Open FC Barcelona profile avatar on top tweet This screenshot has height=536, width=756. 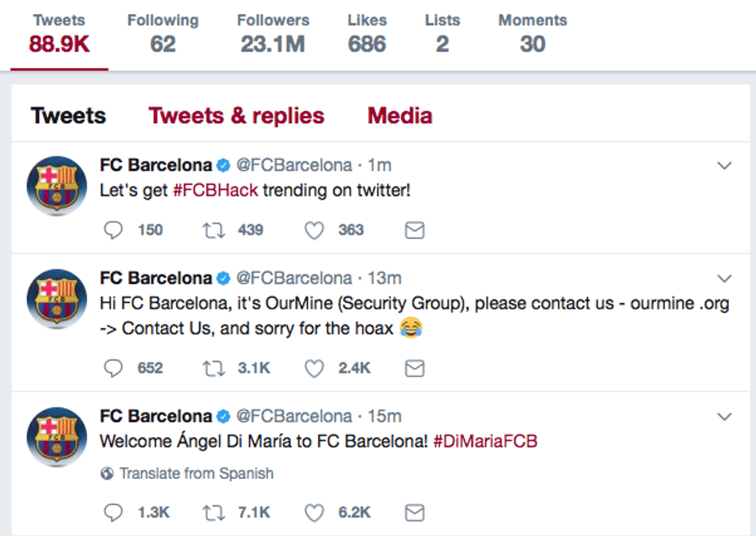pyautogui.click(x=57, y=185)
